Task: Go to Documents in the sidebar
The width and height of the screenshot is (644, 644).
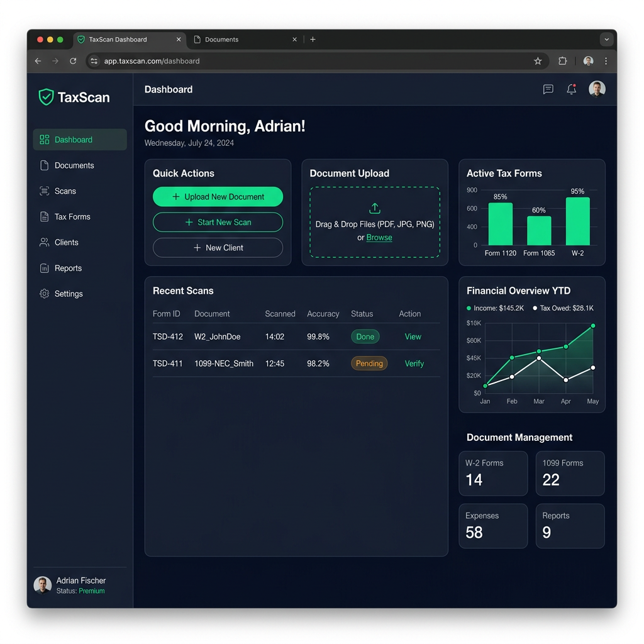Action: (x=80, y=165)
